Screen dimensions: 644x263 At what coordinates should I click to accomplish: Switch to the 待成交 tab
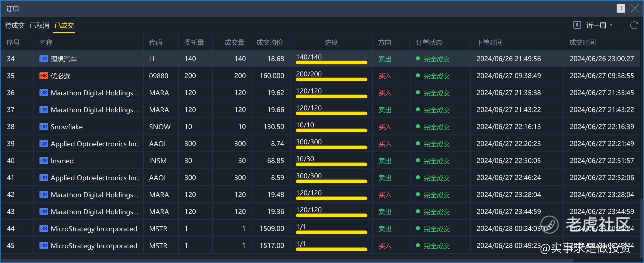(15, 25)
